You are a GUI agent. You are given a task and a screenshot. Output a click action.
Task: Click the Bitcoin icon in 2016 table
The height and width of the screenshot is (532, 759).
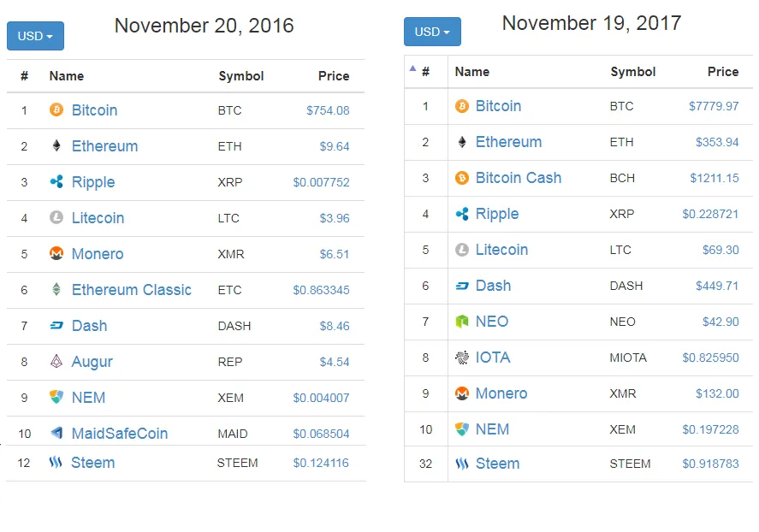[x=56, y=110]
